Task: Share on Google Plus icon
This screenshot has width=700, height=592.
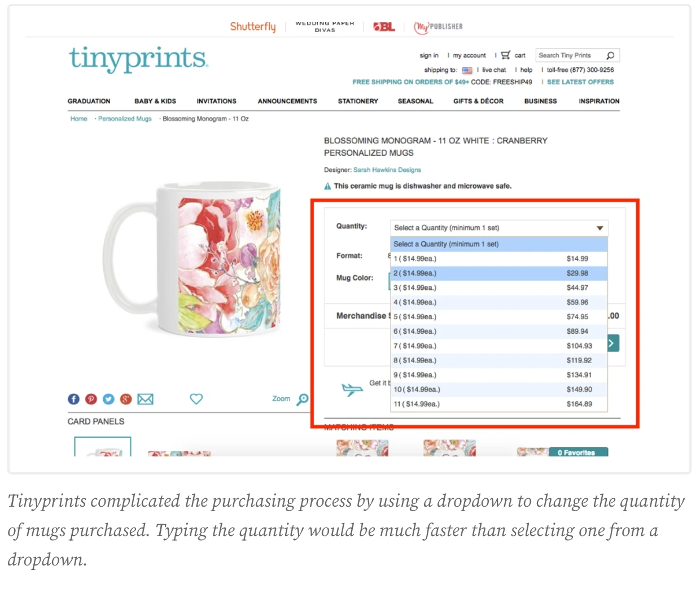Action: point(126,399)
